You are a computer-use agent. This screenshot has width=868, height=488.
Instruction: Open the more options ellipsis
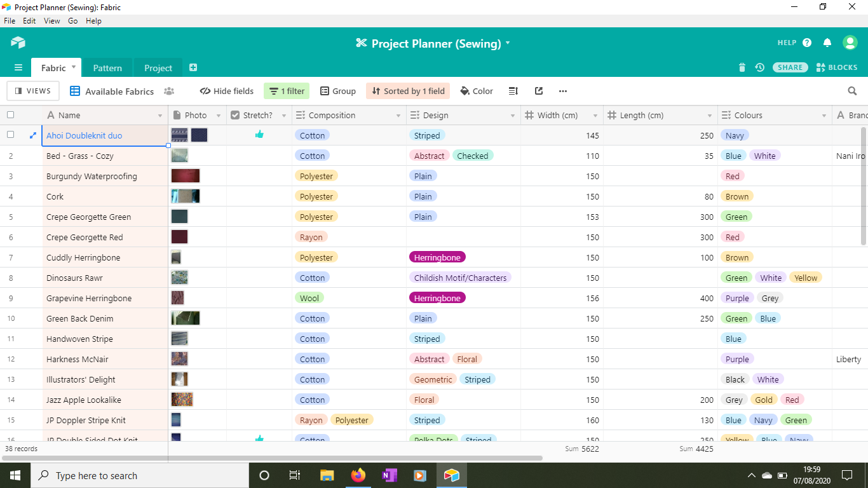[563, 91]
